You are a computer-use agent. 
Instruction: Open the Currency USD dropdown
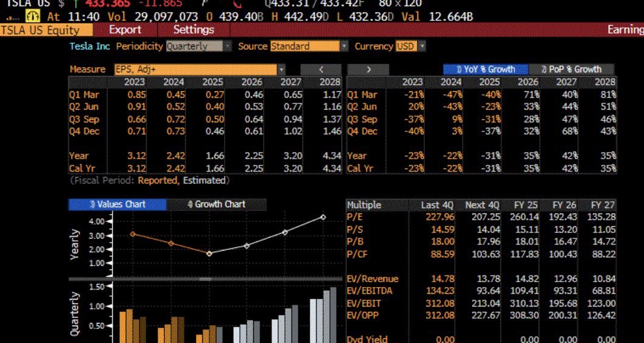(411, 46)
